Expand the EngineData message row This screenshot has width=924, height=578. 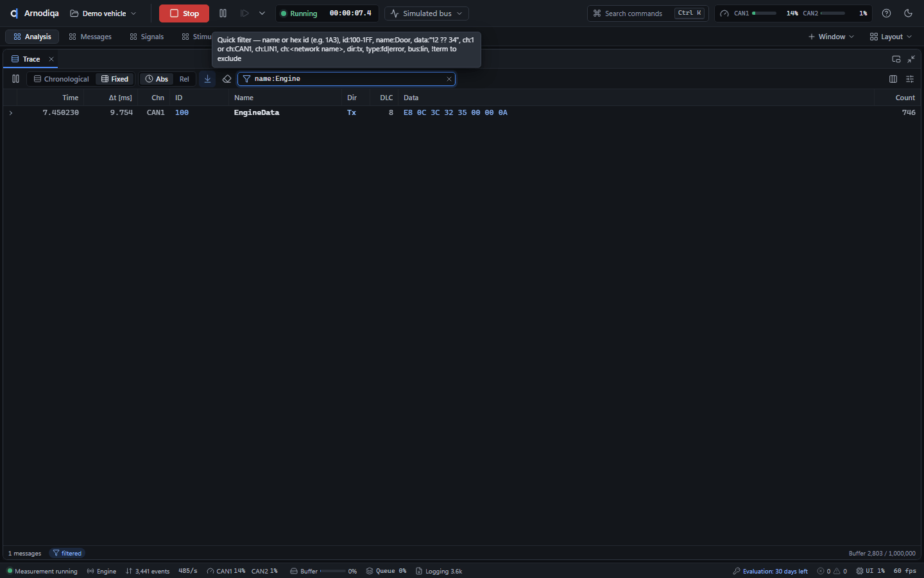(11, 113)
